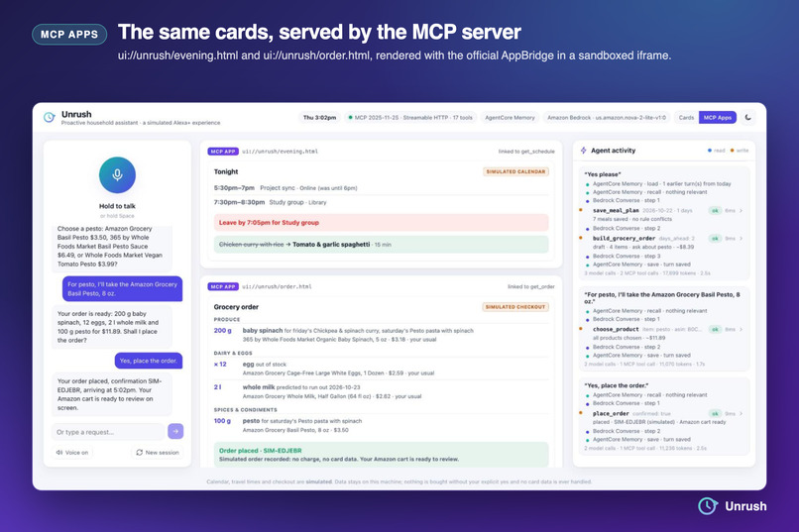Switch to the Cards view tab

pyautogui.click(x=686, y=118)
